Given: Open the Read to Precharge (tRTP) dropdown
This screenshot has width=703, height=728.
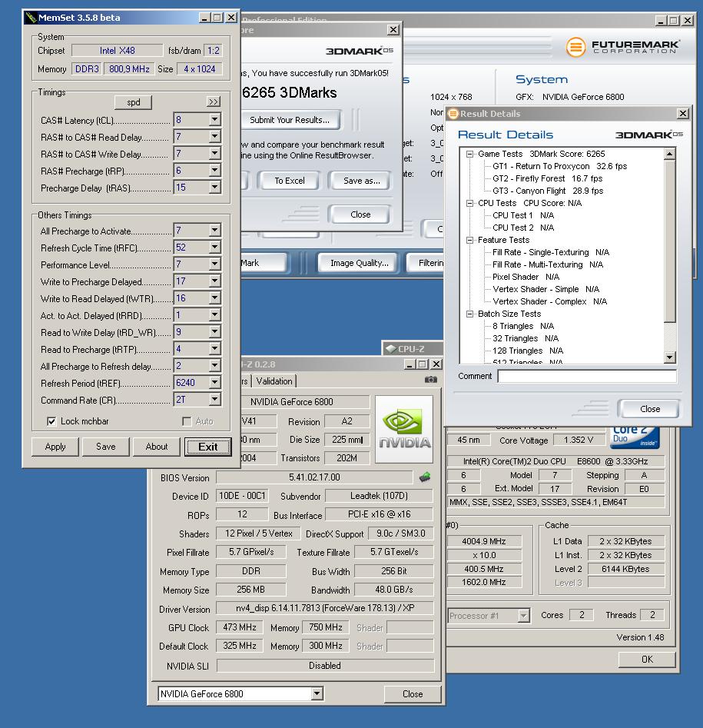Looking at the screenshot, I should 214,349.
